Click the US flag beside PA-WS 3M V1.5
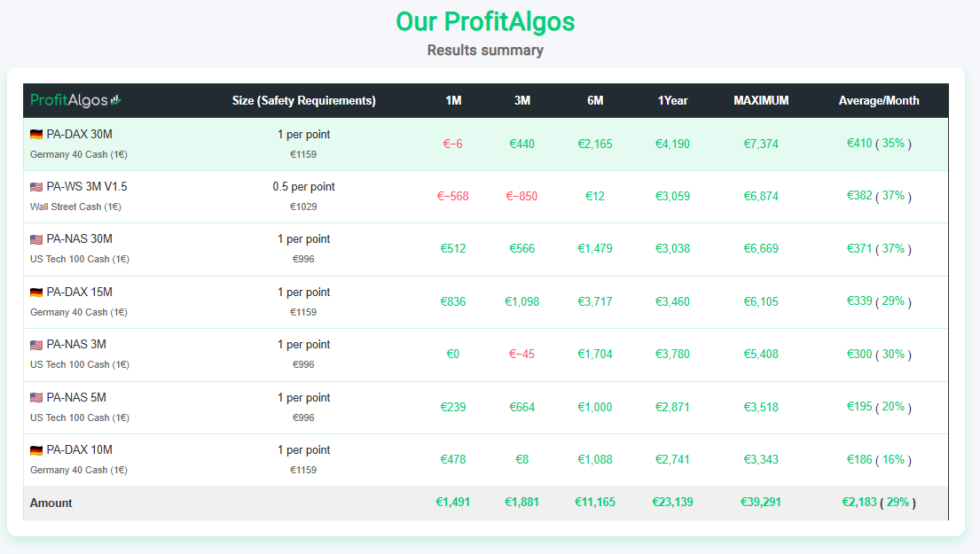Screen dimensions: 980x554 coord(36,187)
